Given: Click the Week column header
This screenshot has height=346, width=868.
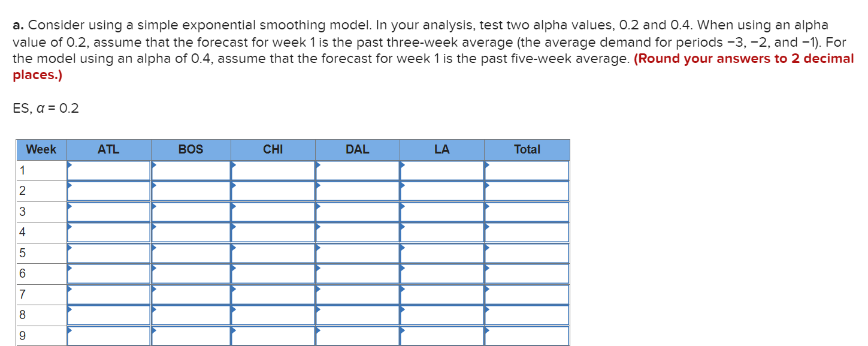Looking at the screenshot, I should [x=41, y=150].
